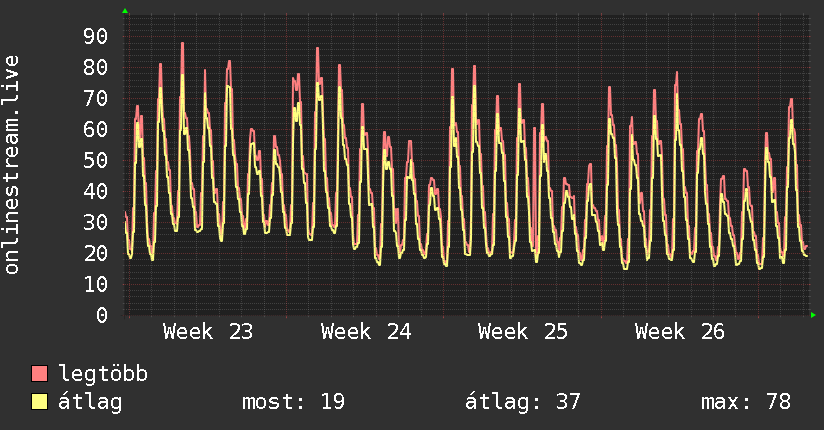Click the 'Week 26' axis label
The image size is (824, 430).
[x=679, y=332]
